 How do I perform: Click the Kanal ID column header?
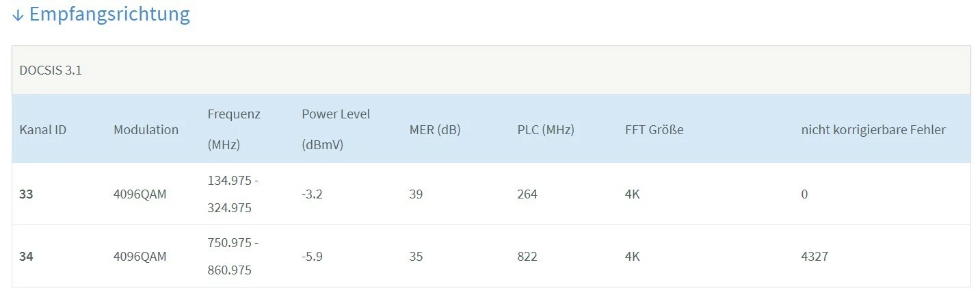coord(42,129)
